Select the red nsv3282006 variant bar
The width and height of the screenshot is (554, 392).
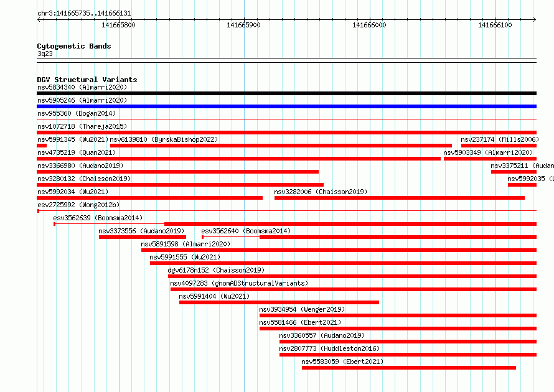pyautogui.click(x=400, y=198)
